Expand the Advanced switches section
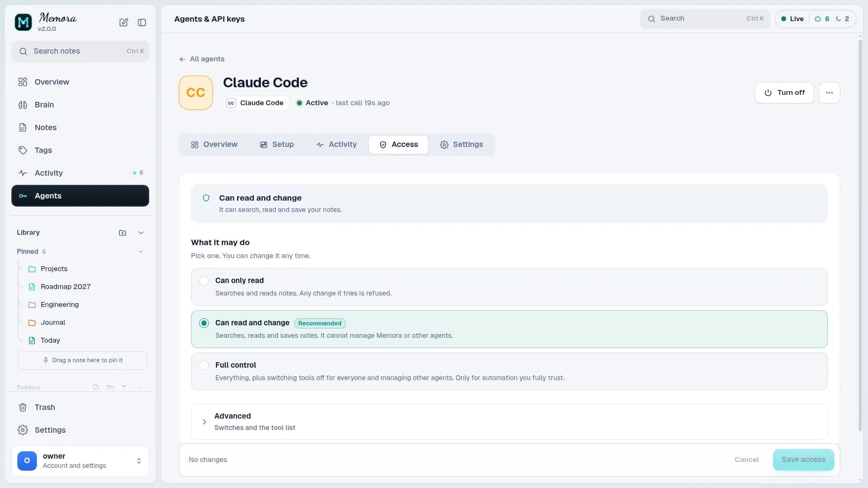868x488 pixels. 509,421
